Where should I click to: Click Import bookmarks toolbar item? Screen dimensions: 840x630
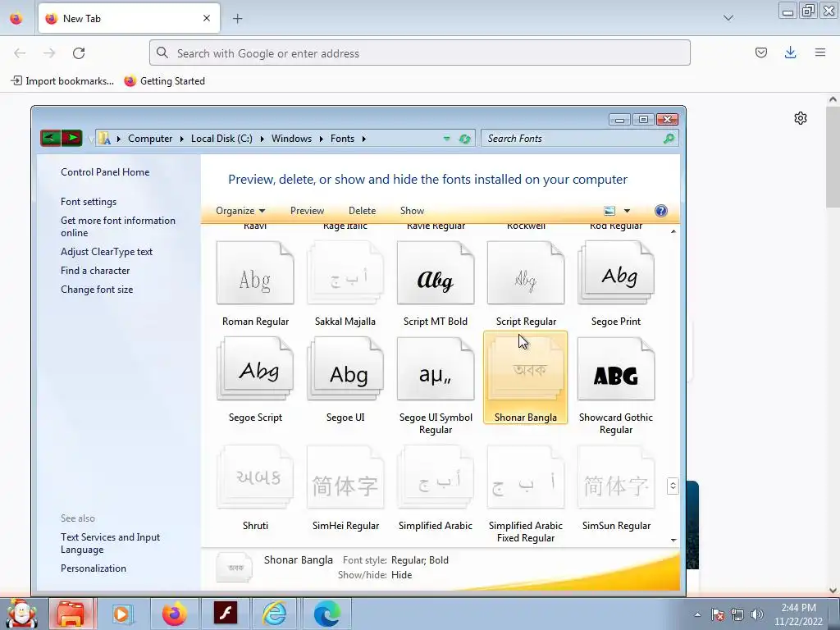coord(62,81)
